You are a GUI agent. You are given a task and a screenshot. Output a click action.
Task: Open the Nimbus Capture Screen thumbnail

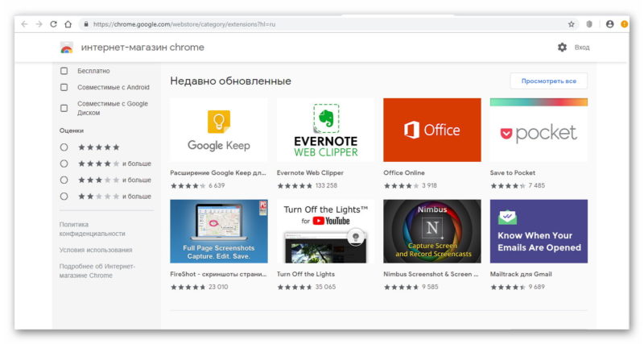coord(432,231)
